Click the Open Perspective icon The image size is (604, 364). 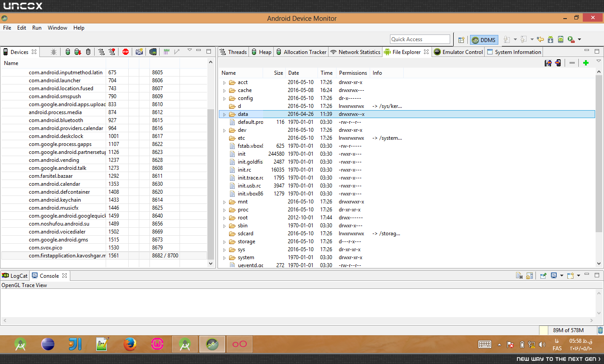click(x=461, y=40)
